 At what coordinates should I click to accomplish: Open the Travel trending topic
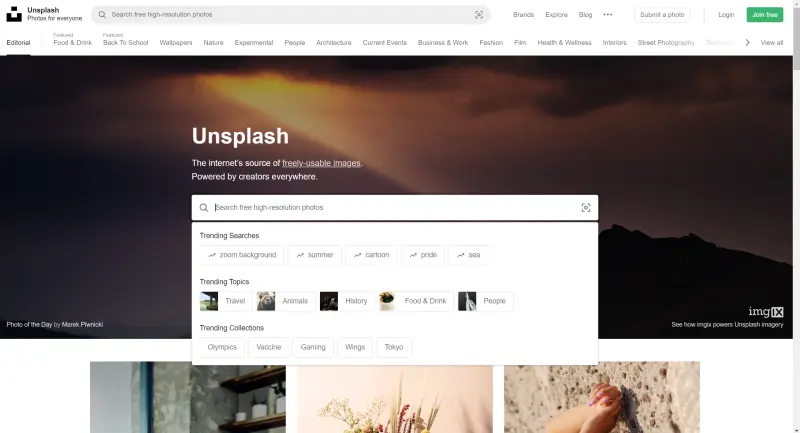pyautogui.click(x=226, y=301)
